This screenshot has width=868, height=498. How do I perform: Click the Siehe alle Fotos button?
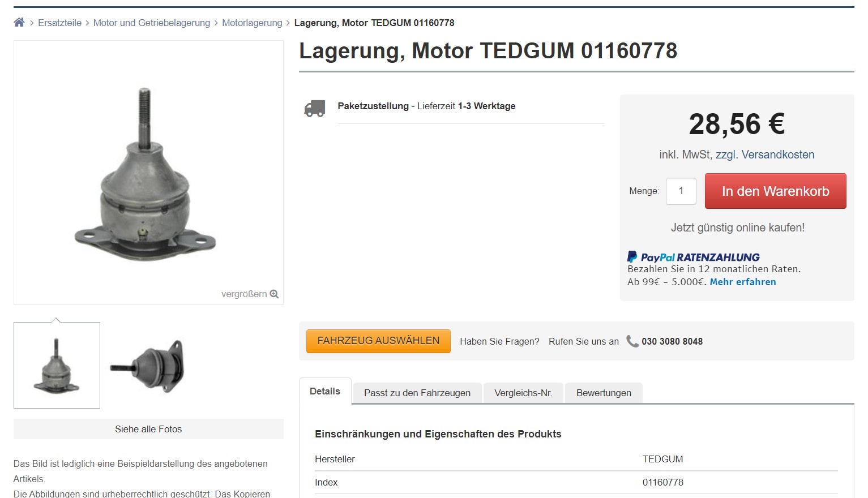pos(148,429)
